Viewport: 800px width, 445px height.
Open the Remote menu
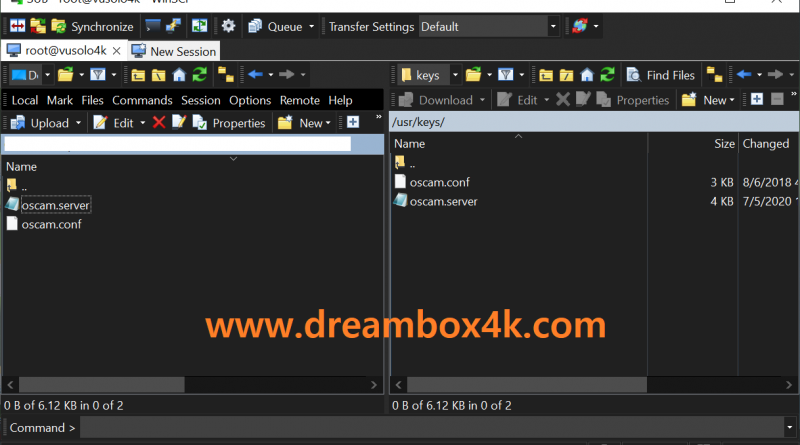(299, 101)
